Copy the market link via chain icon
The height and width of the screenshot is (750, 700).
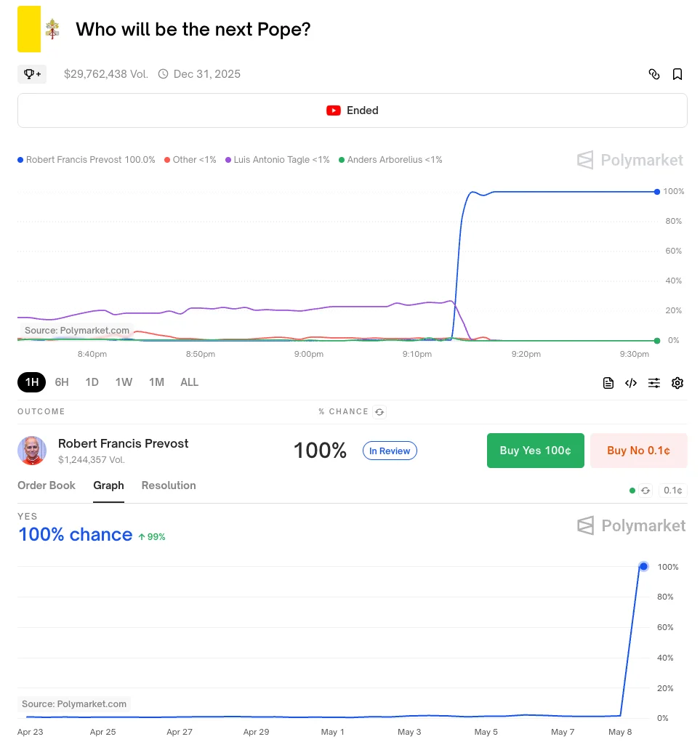click(x=654, y=74)
